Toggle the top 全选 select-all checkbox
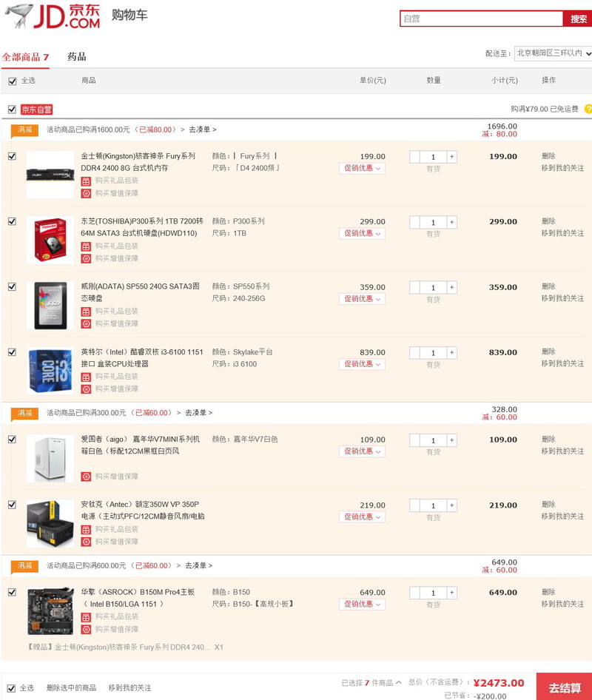The width and height of the screenshot is (592, 700). tap(12, 81)
